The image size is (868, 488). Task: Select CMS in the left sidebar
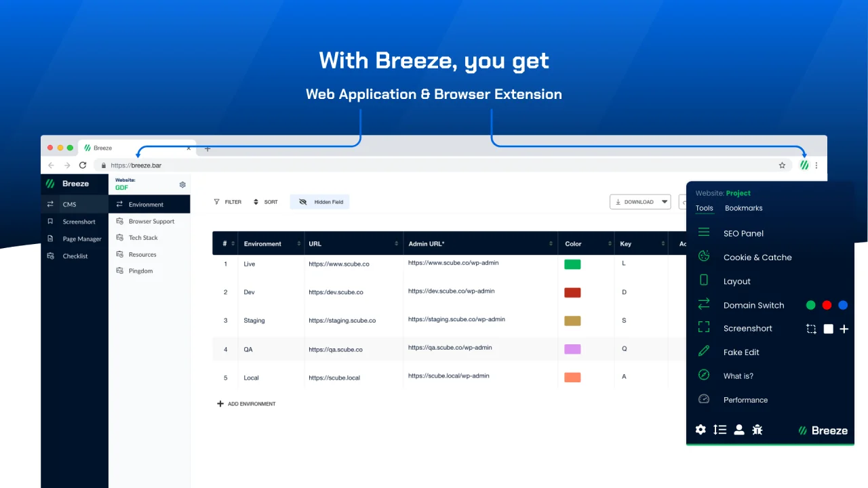click(x=75, y=204)
